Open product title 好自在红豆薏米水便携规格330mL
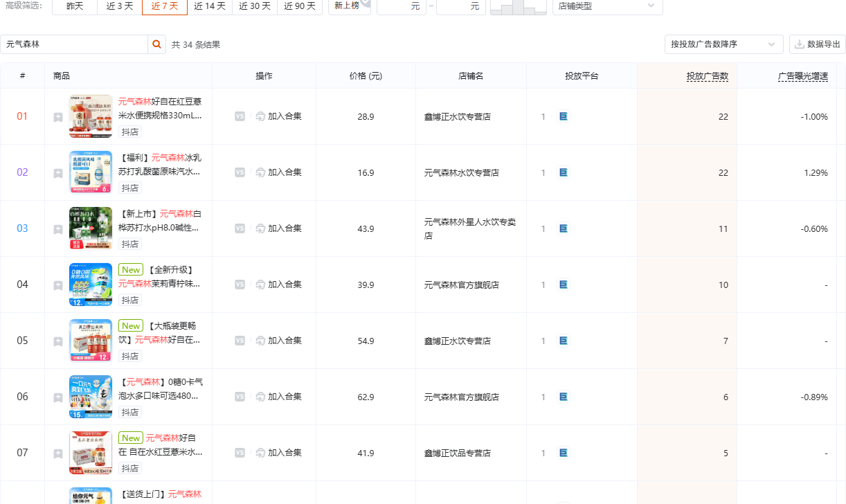Image resolution: width=846 pixels, height=504 pixels. click(160, 108)
